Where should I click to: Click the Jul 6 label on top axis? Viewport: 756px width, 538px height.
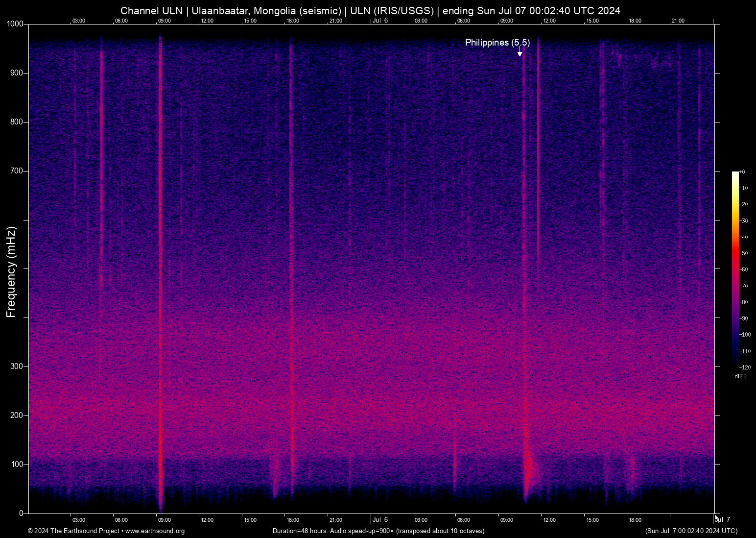pos(380,21)
